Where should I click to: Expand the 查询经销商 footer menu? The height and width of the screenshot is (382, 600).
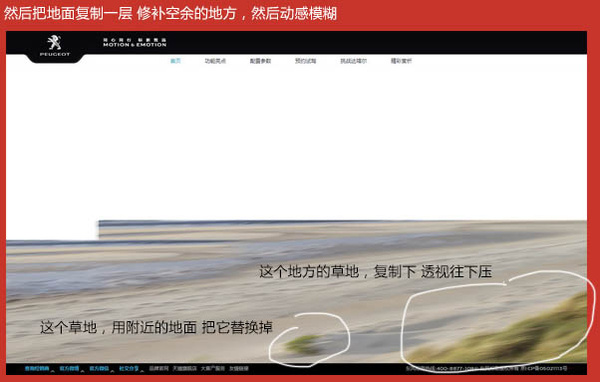click(x=37, y=369)
